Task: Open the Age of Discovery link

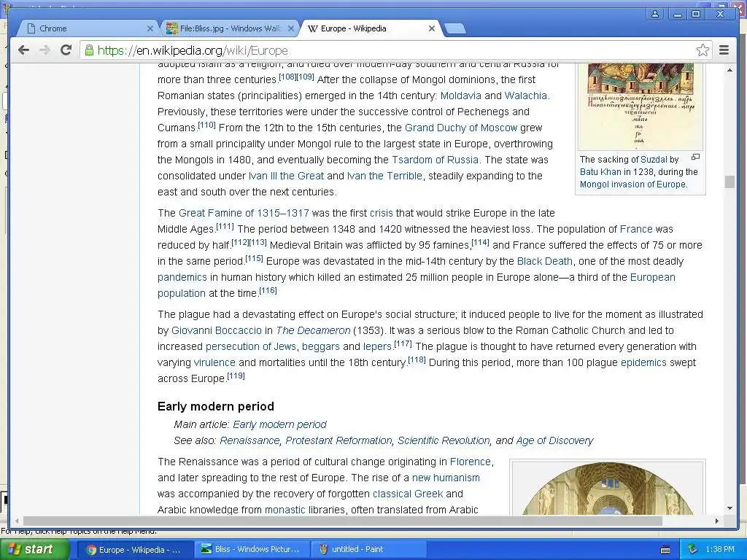Action: (x=554, y=441)
